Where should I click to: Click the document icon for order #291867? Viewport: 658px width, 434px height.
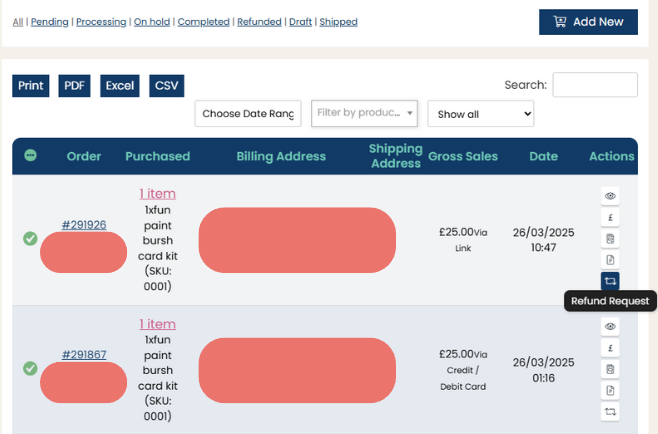point(610,390)
